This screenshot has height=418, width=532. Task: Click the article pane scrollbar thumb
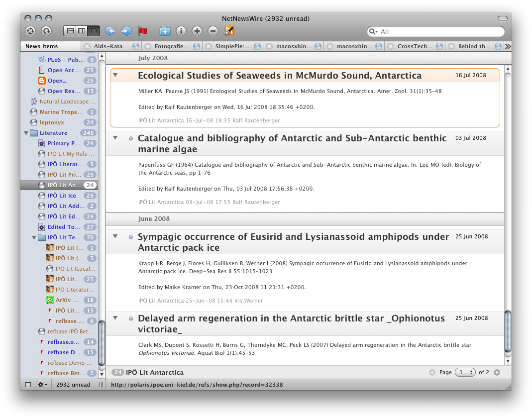(x=508, y=332)
